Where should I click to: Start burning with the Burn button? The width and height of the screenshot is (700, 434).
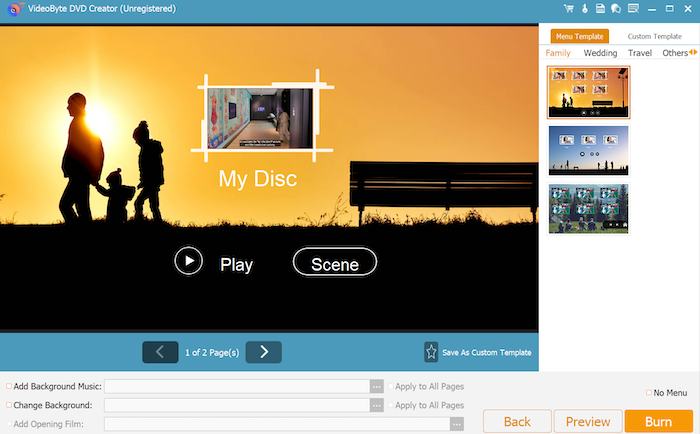point(658,421)
